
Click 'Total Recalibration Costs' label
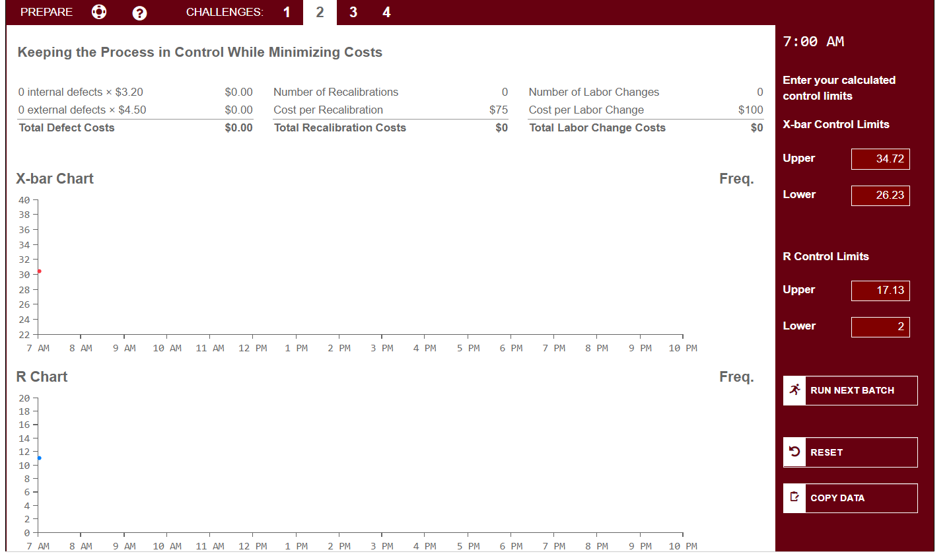point(340,127)
